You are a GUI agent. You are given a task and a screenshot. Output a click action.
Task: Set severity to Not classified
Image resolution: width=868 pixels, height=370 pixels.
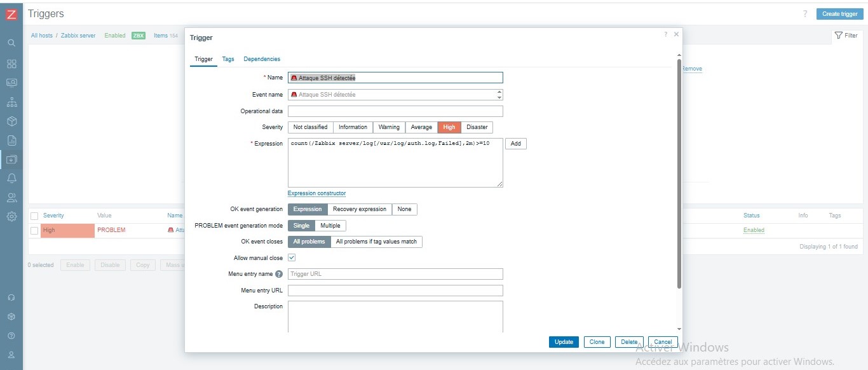click(x=310, y=127)
